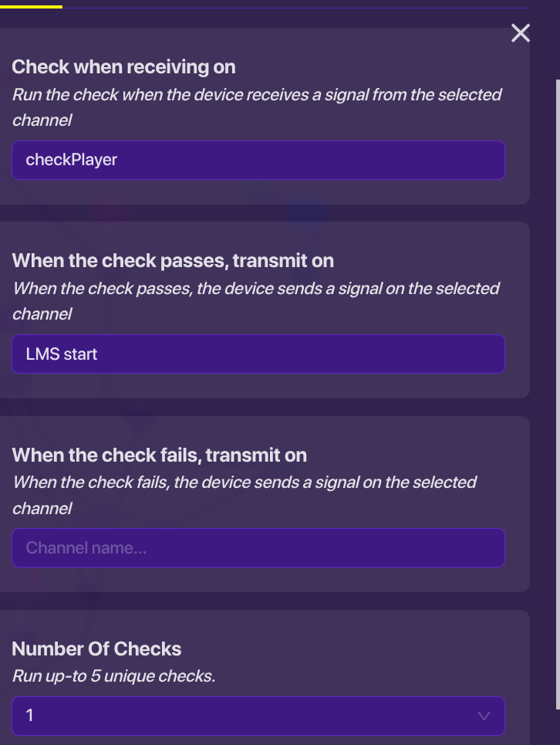Click the empty Channel name field

258,547
